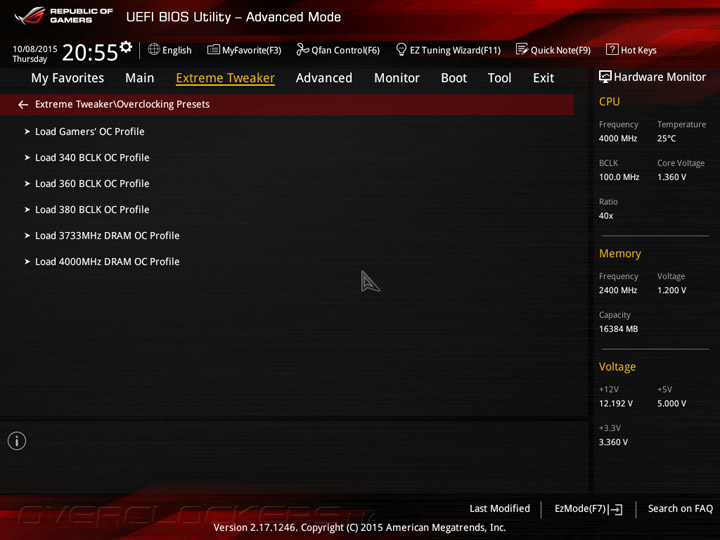Open the Exit tab

(544, 78)
